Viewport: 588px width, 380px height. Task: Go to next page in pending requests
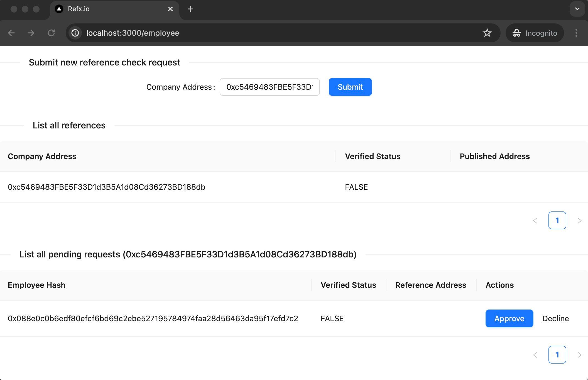pos(579,355)
